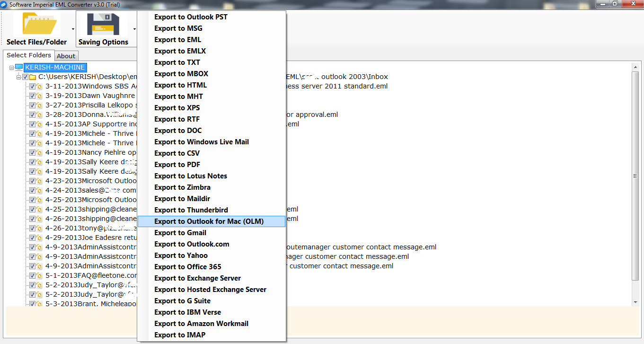Click the 4-28-2013Donna email file icon
644x344 pixels.
pyautogui.click(x=40, y=115)
